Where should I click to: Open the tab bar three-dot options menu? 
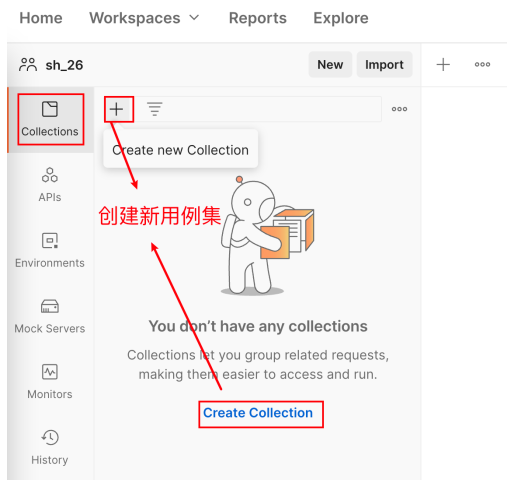point(482,64)
